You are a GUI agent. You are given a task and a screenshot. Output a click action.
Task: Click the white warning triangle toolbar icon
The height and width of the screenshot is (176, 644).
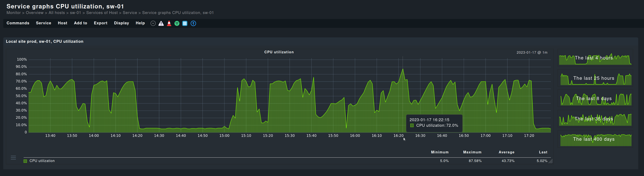tap(161, 23)
